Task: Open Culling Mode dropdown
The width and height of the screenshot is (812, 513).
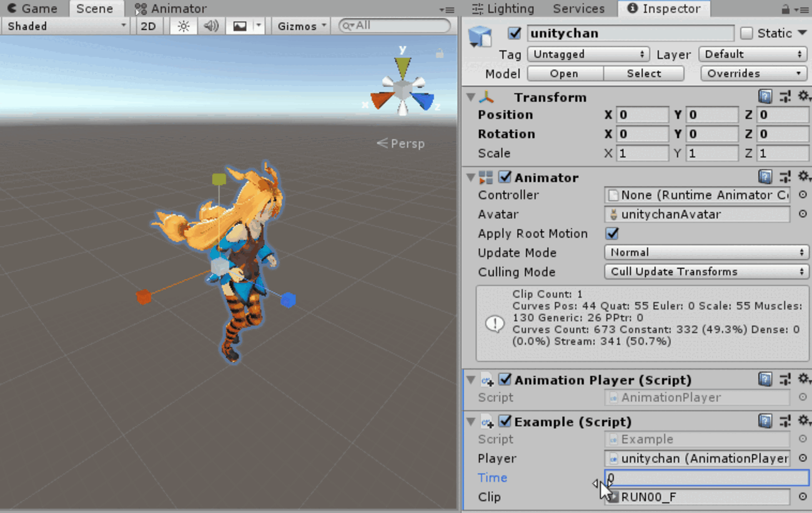Action: click(x=706, y=271)
